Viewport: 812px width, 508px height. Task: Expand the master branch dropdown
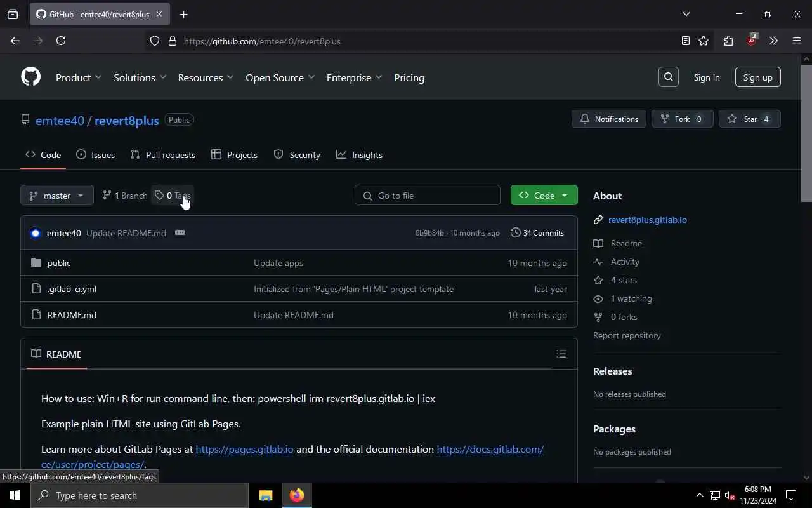tap(57, 196)
